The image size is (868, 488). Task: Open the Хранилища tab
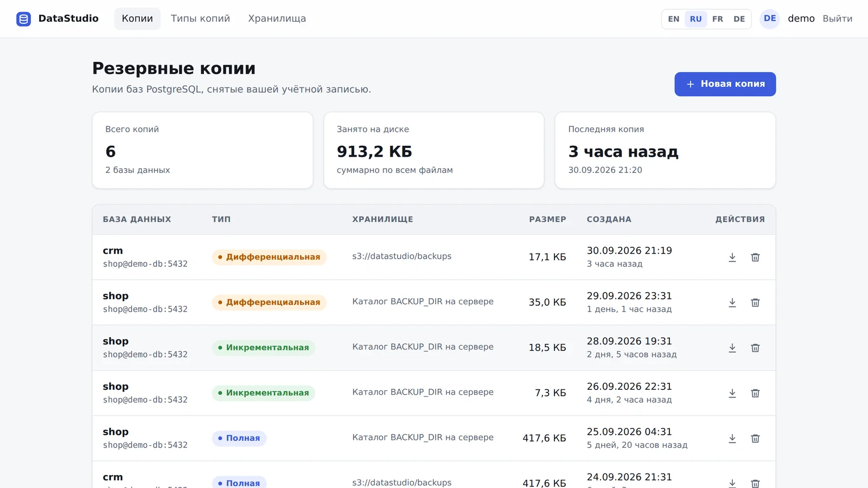click(277, 18)
